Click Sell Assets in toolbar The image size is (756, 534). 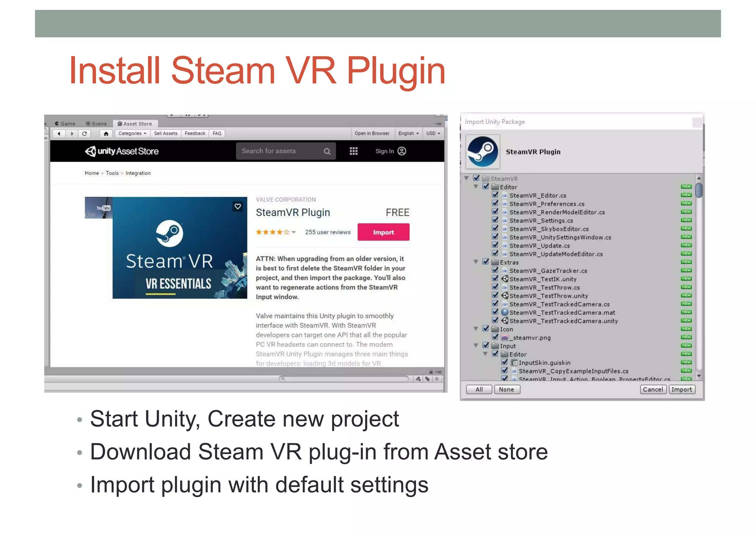pos(166,134)
